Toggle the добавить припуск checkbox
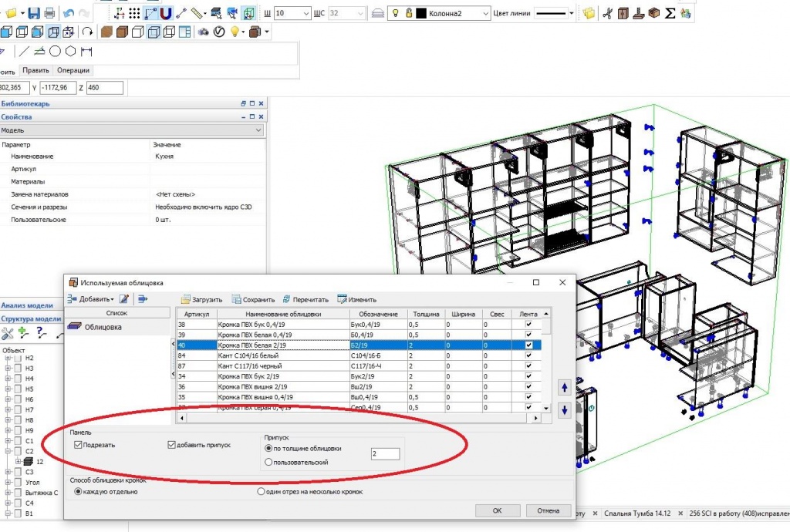Viewport: 790px width, 532px height. pos(172,445)
